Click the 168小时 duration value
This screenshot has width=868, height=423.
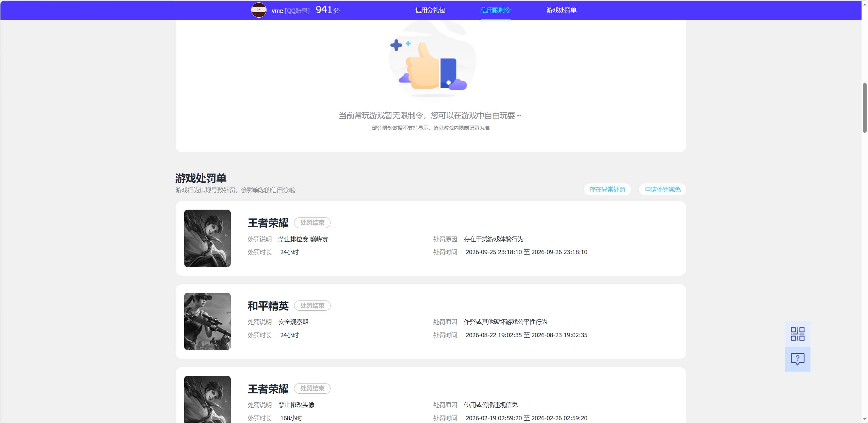[x=291, y=418]
